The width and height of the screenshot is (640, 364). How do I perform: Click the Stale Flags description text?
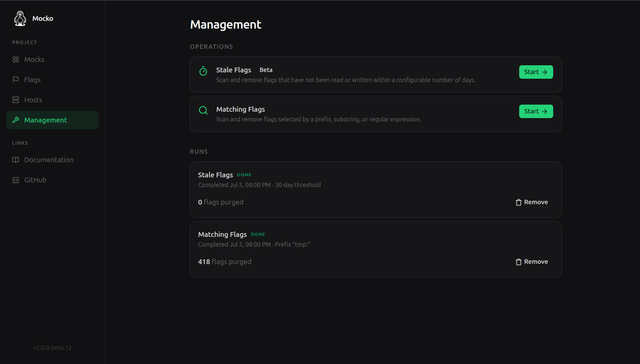346,80
